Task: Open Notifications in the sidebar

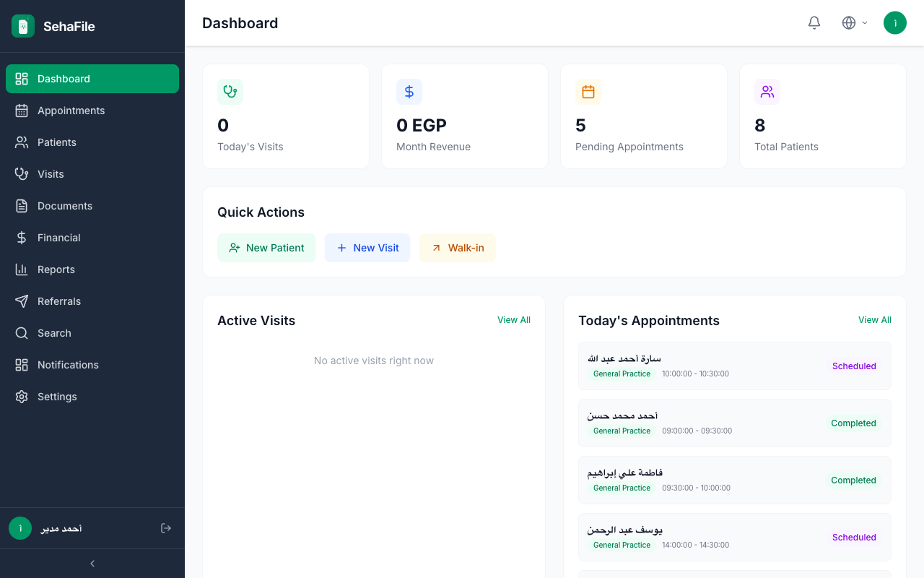Action: point(92,365)
